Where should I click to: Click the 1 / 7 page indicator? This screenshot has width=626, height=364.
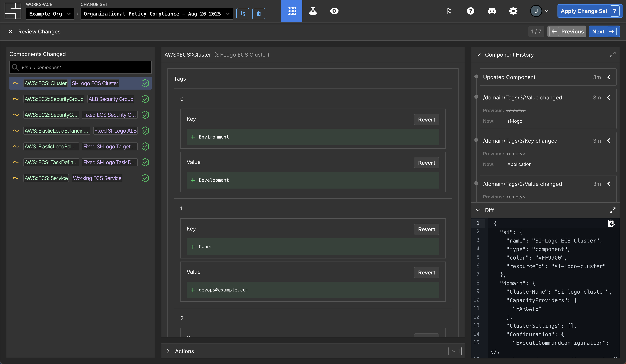[x=536, y=31]
